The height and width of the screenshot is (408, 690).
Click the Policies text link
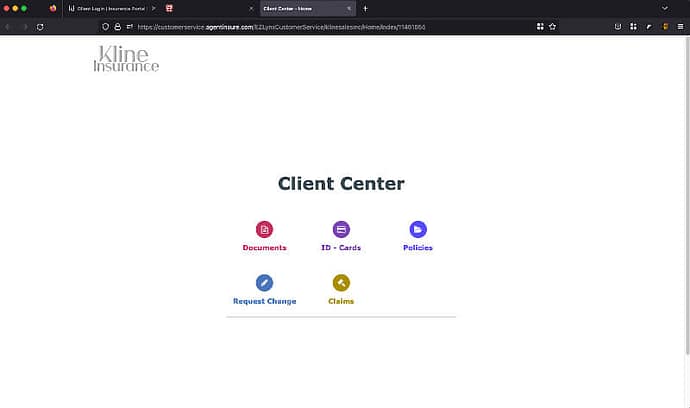(418, 248)
